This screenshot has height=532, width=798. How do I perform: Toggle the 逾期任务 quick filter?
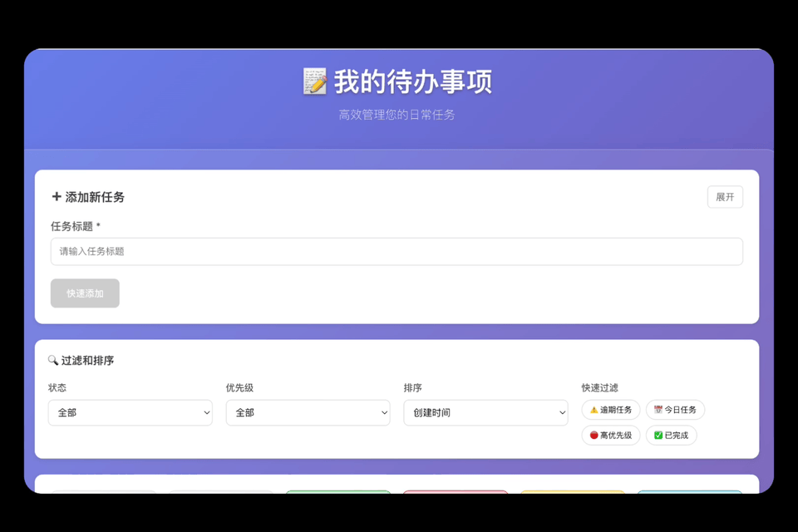(611, 410)
